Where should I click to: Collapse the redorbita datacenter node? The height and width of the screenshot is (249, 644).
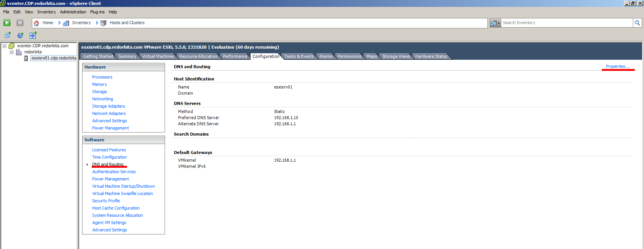[x=12, y=52]
